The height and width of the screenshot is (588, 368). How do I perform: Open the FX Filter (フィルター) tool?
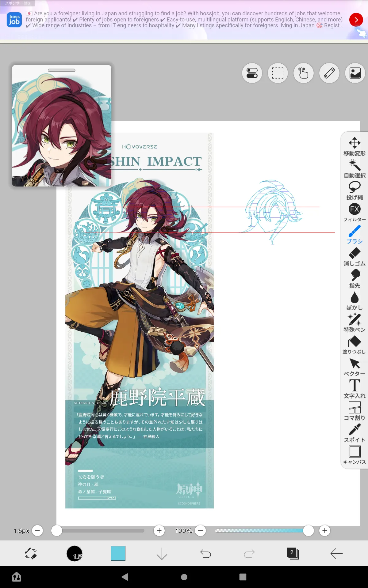point(355,213)
